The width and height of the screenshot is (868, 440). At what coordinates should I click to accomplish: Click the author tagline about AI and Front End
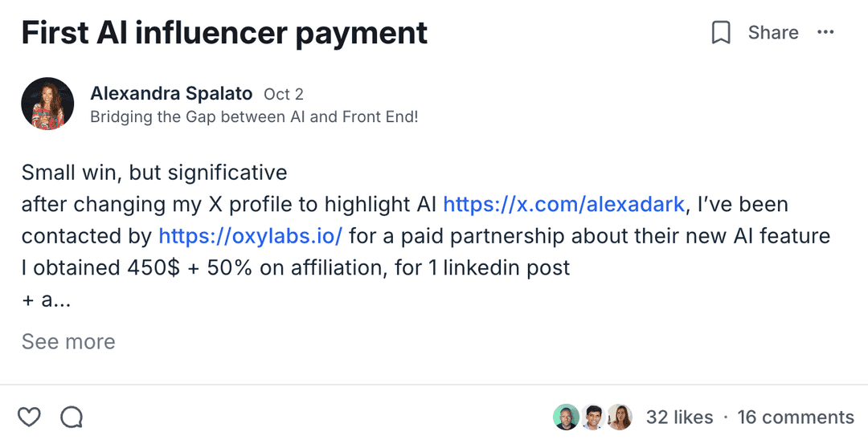point(254,117)
